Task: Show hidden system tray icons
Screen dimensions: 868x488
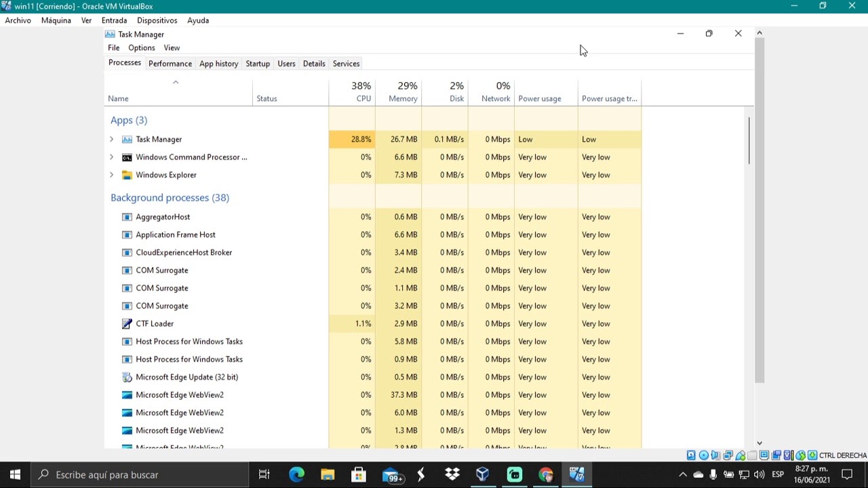Action: coord(683,474)
